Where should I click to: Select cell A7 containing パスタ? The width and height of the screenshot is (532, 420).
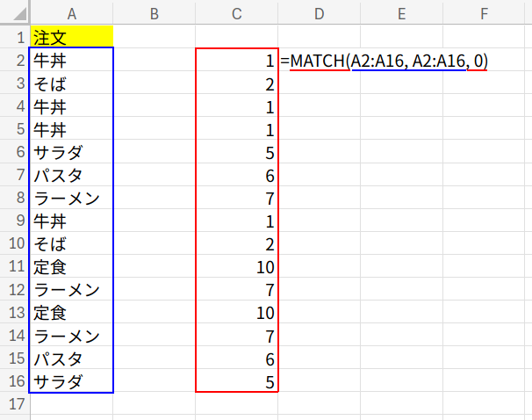(x=71, y=176)
